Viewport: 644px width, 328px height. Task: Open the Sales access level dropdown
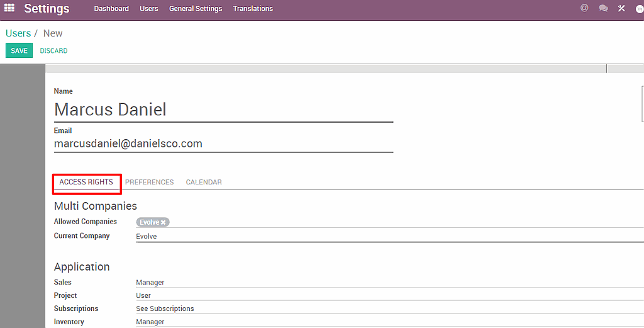point(377,283)
